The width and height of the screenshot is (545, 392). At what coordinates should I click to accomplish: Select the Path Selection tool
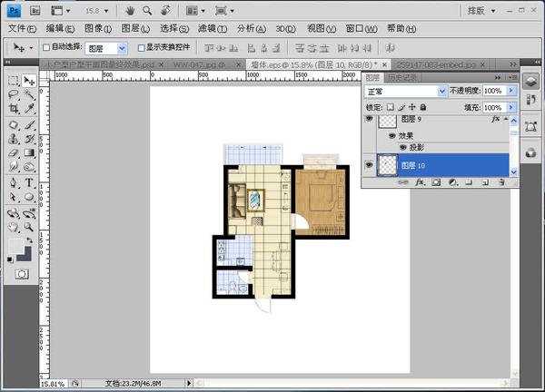point(14,197)
